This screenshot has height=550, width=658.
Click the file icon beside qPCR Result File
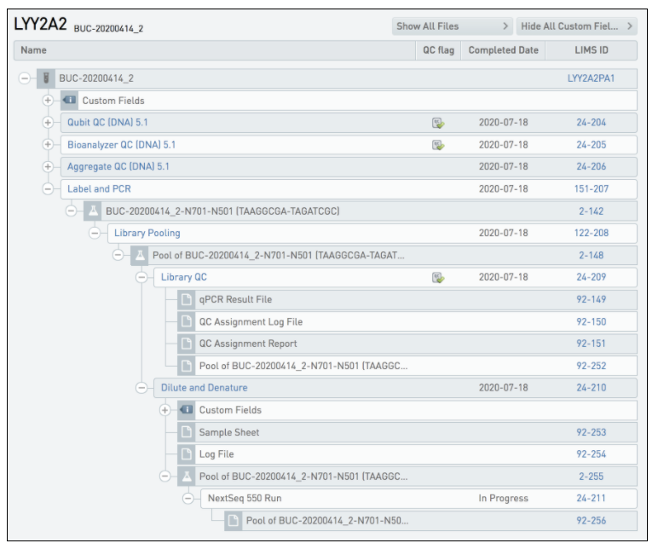[186, 300]
